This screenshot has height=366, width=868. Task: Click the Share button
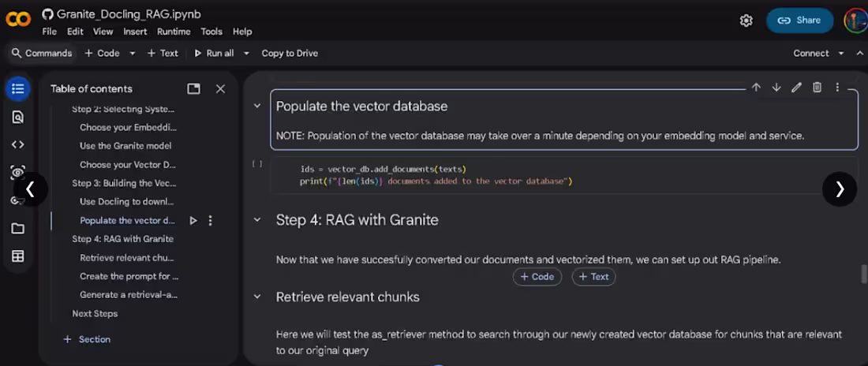(800, 21)
